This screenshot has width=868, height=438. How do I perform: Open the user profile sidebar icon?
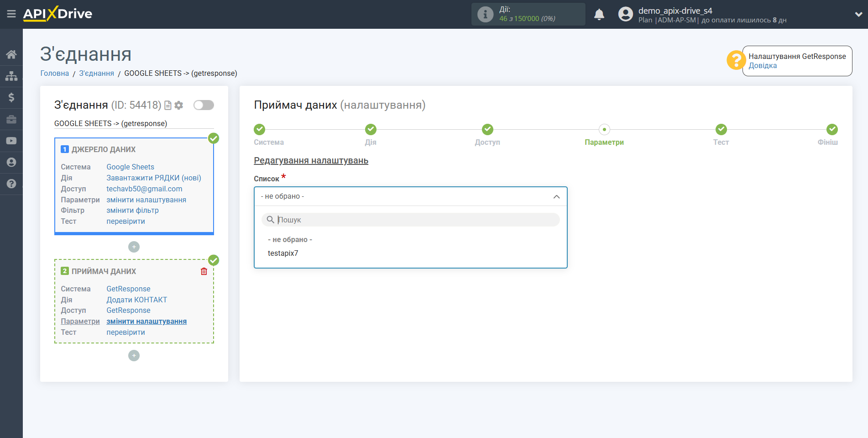tap(11, 162)
